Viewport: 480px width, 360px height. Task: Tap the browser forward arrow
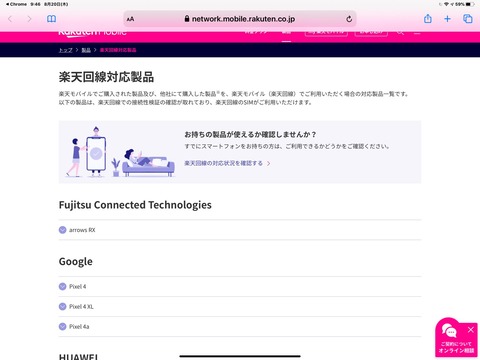tap(29, 19)
